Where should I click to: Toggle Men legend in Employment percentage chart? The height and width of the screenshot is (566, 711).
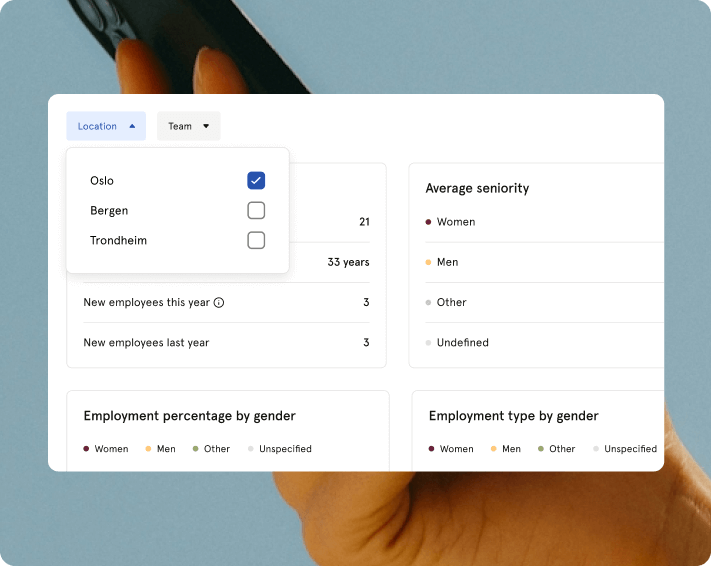(160, 449)
